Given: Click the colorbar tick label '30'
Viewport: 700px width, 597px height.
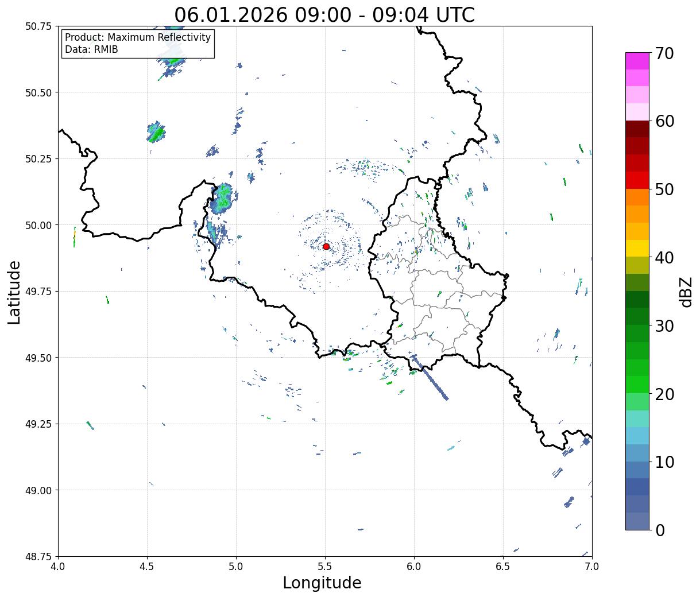Looking at the screenshot, I should pos(664,325).
